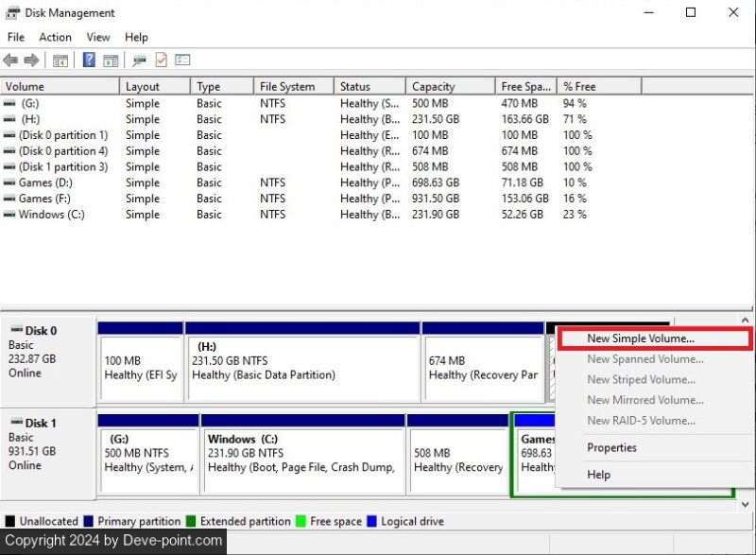This screenshot has width=756, height=555.
Task: Open Help via blue question mark icon
Action: (89, 61)
